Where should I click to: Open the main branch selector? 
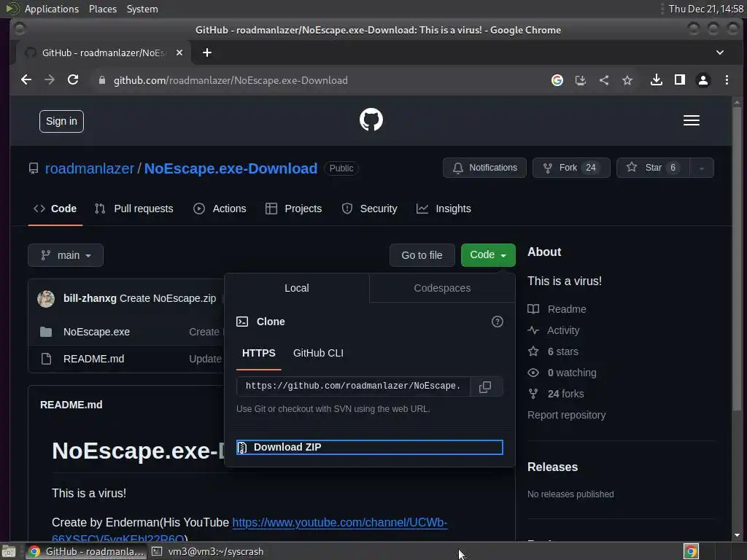point(66,255)
